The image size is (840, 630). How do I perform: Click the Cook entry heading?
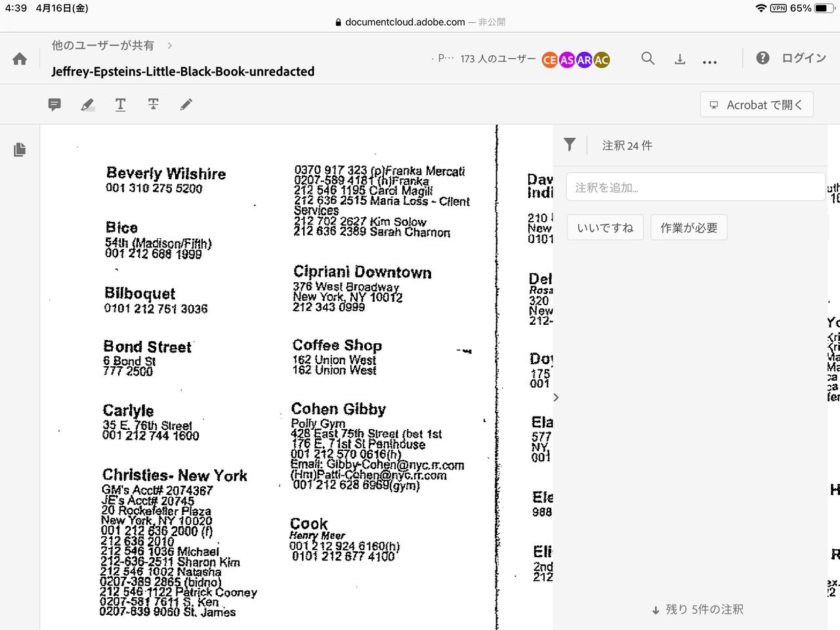click(309, 524)
